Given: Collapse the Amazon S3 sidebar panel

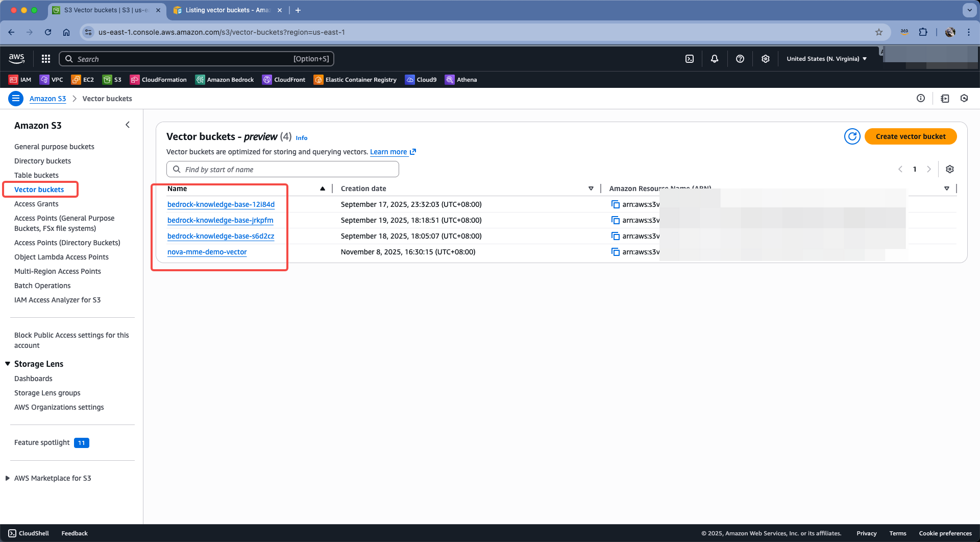Looking at the screenshot, I should coord(128,125).
